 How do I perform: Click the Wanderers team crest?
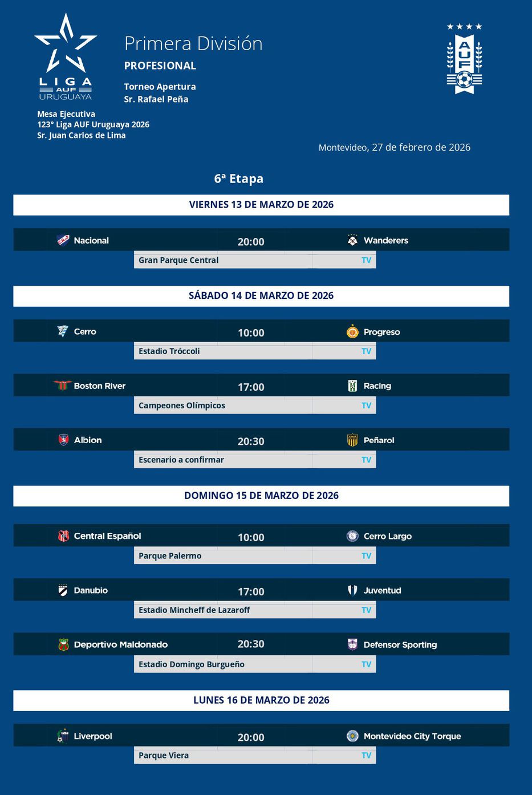click(352, 240)
